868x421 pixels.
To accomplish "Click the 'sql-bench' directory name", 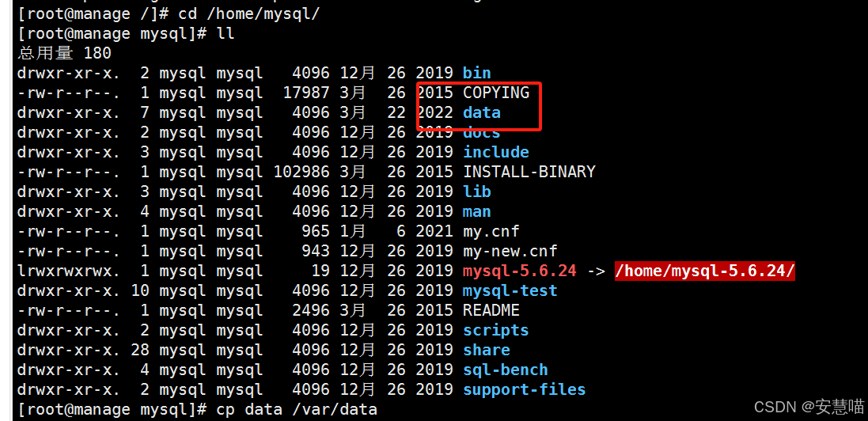I will click(x=506, y=370).
